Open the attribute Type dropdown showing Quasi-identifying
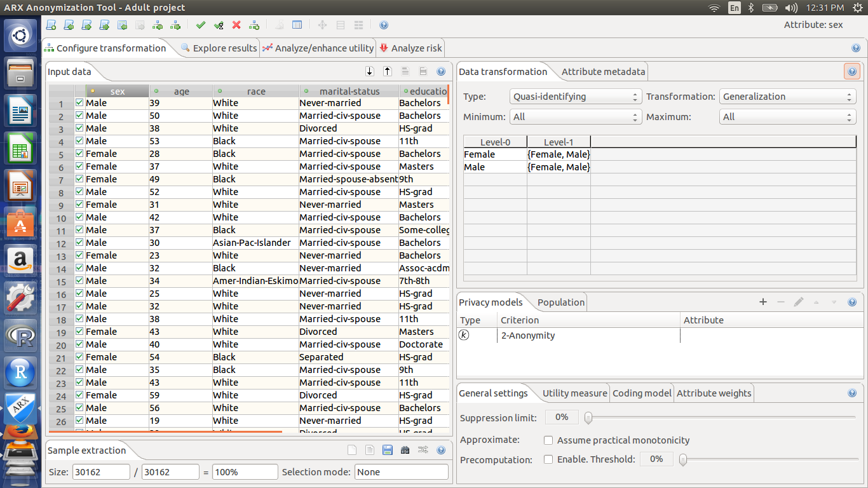The width and height of the screenshot is (868, 488). 576,97
